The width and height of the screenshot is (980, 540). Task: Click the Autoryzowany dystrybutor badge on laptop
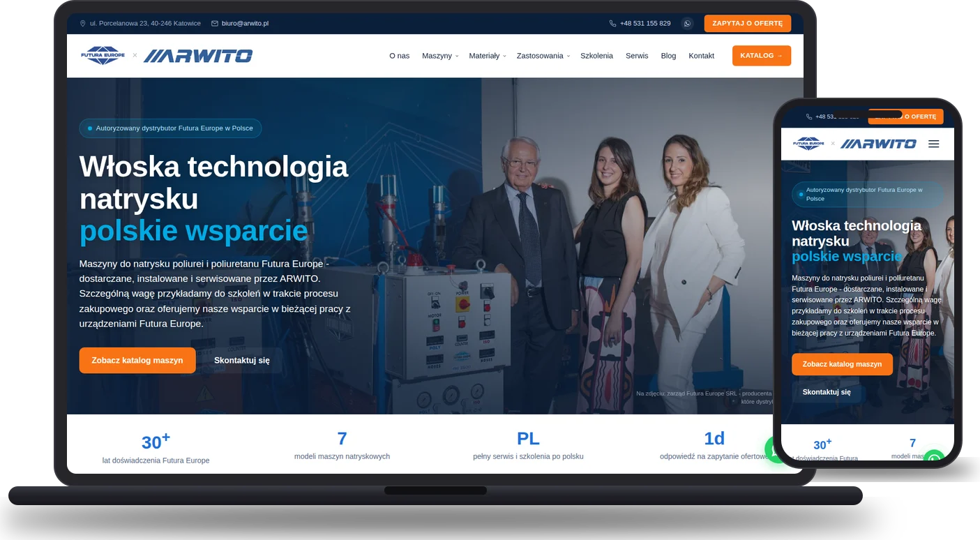(x=171, y=128)
